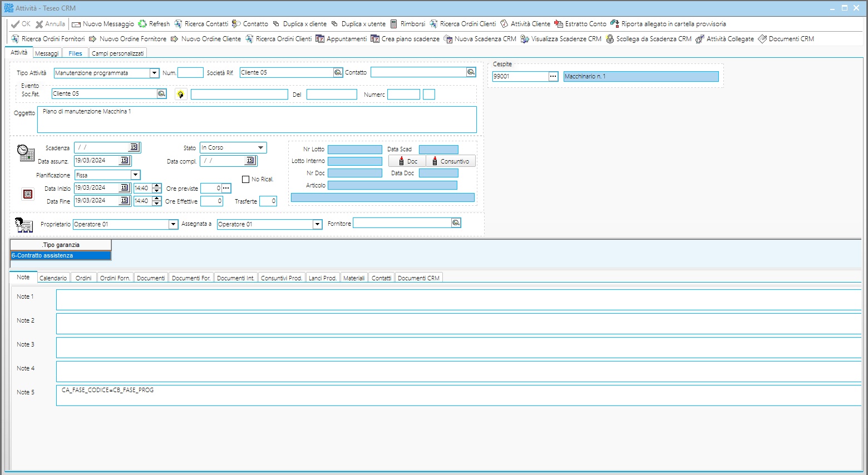The height and width of the screenshot is (475, 868).
Task: Click the Cespite ellipsis browse button
Action: pyautogui.click(x=553, y=76)
